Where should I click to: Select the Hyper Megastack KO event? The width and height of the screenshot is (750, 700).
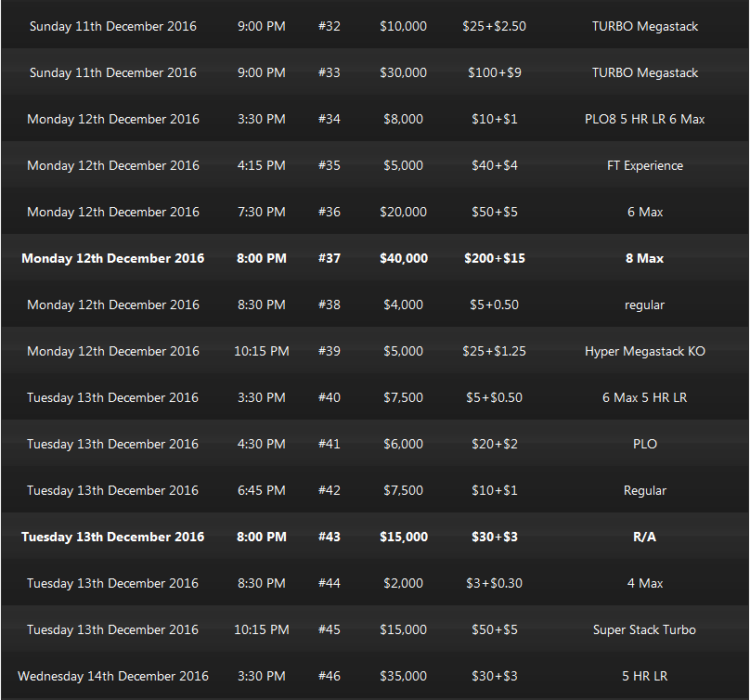pyautogui.click(x=644, y=351)
